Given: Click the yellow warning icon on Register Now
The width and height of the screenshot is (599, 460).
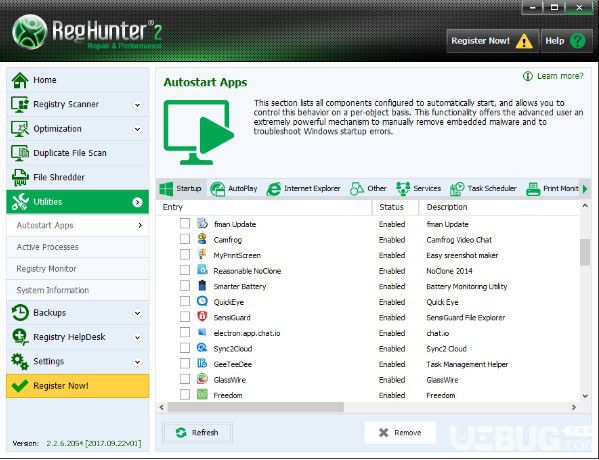Looking at the screenshot, I should coord(524,41).
